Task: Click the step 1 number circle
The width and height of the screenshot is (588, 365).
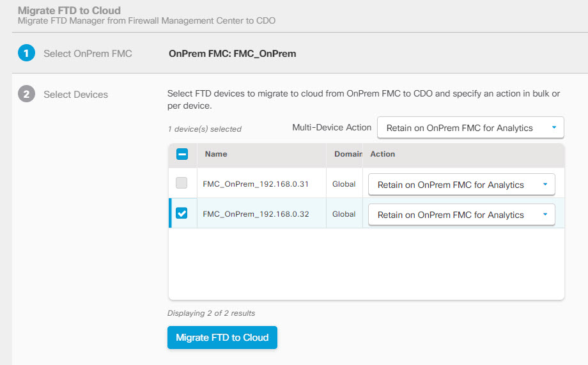Action: click(x=26, y=54)
